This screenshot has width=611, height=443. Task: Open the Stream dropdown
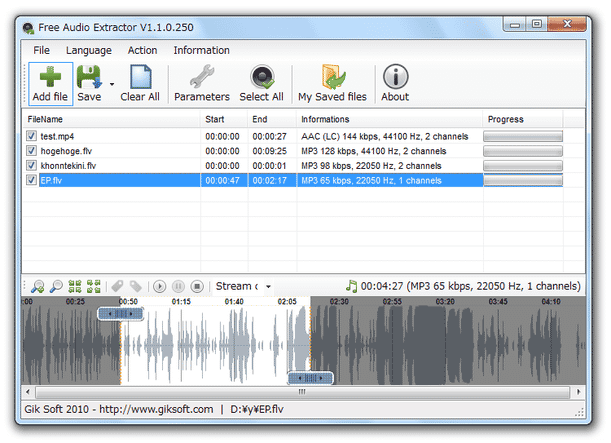268,287
